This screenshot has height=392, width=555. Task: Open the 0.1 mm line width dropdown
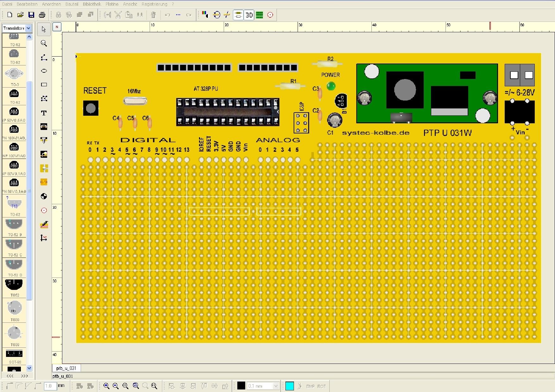pyautogui.click(x=275, y=386)
